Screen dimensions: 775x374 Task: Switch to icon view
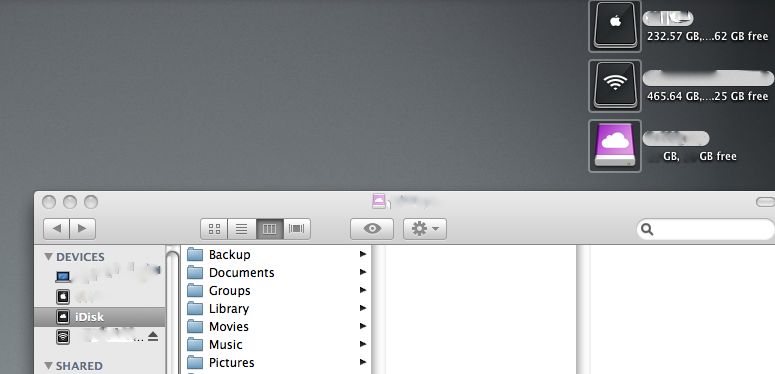point(214,229)
